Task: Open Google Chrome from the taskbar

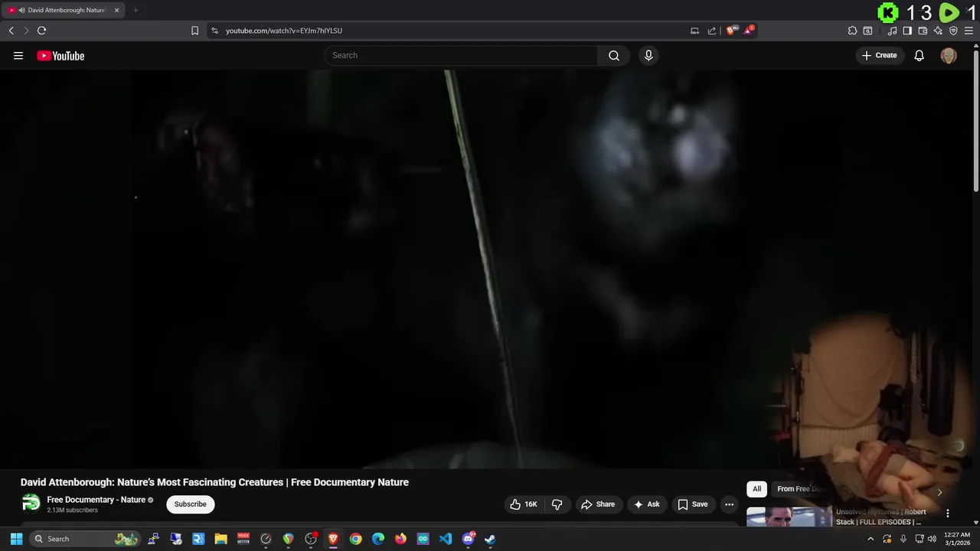Action: (x=355, y=539)
